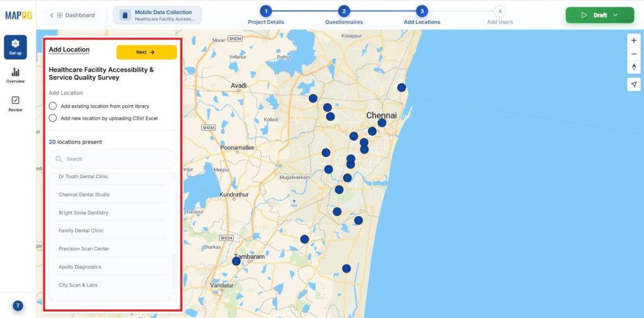Open the Set up gear icon
Screen dimensions: 644x318
[15, 47]
